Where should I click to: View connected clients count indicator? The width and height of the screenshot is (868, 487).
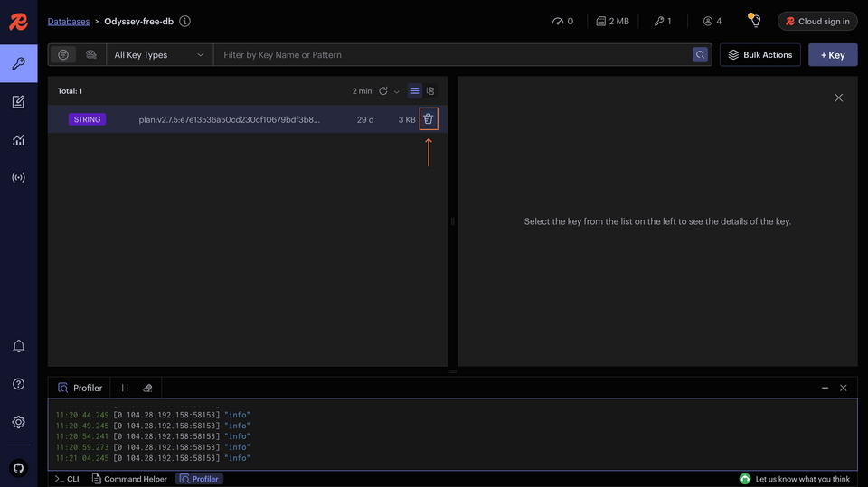pos(712,21)
